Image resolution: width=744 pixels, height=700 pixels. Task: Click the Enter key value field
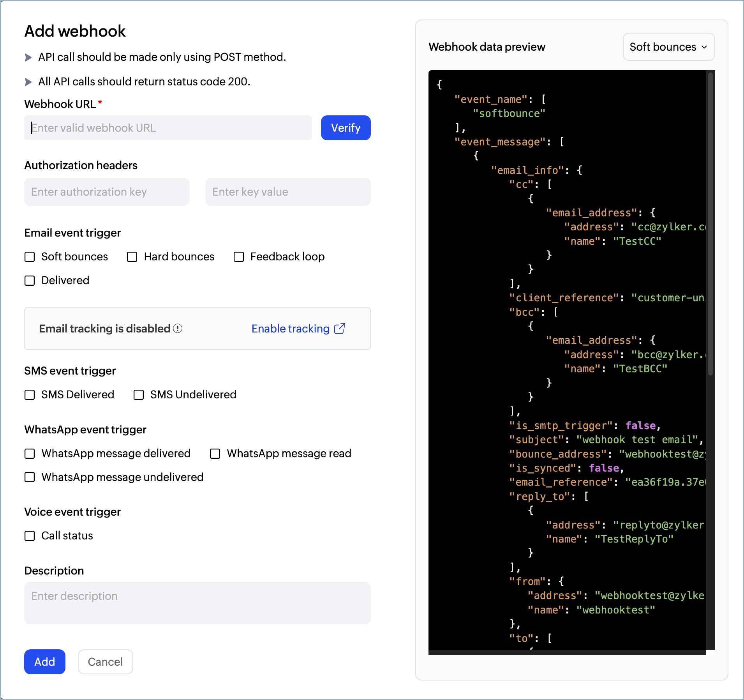point(288,192)
